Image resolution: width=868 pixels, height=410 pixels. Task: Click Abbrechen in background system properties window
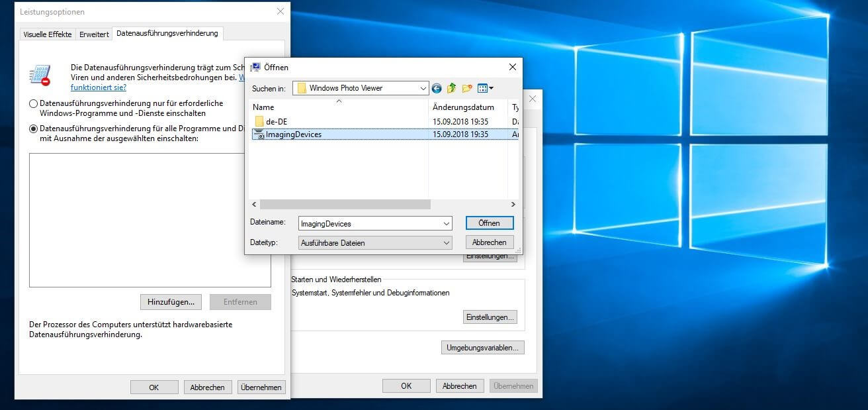point(460,385)
